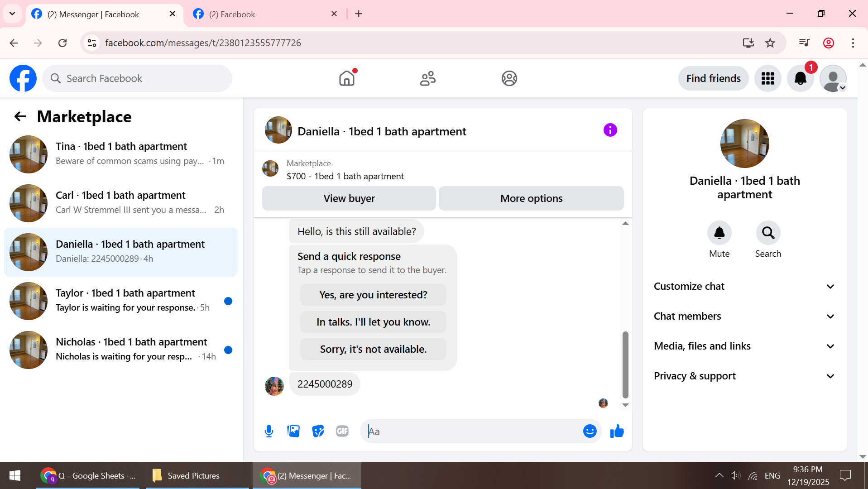Open Chrome profile icon
Viewport: 868px width, 489px height.
(x=829, y=43)
